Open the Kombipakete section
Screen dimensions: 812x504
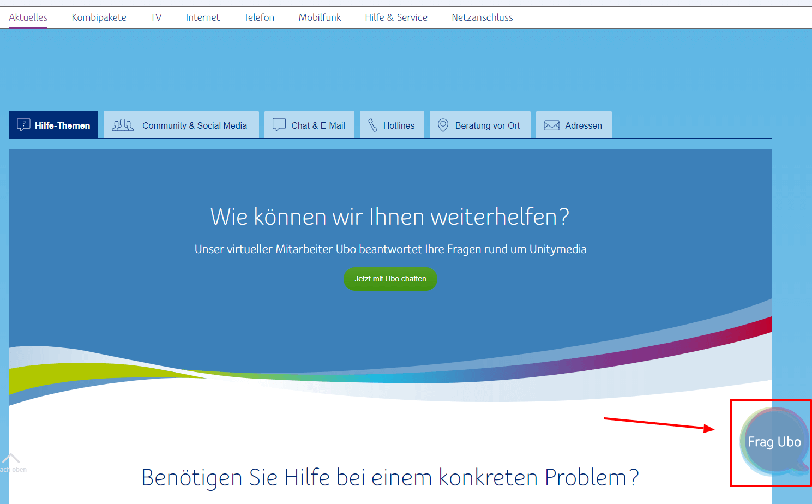99,17
